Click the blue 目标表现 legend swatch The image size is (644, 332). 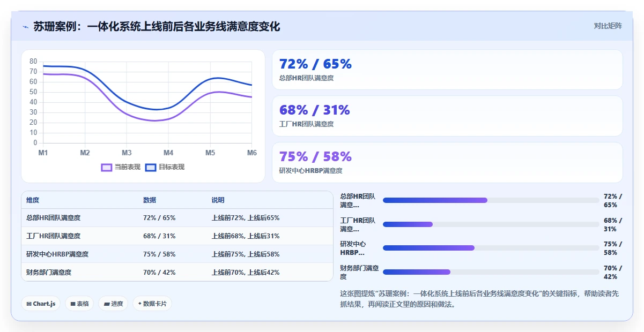click(151, 167)
